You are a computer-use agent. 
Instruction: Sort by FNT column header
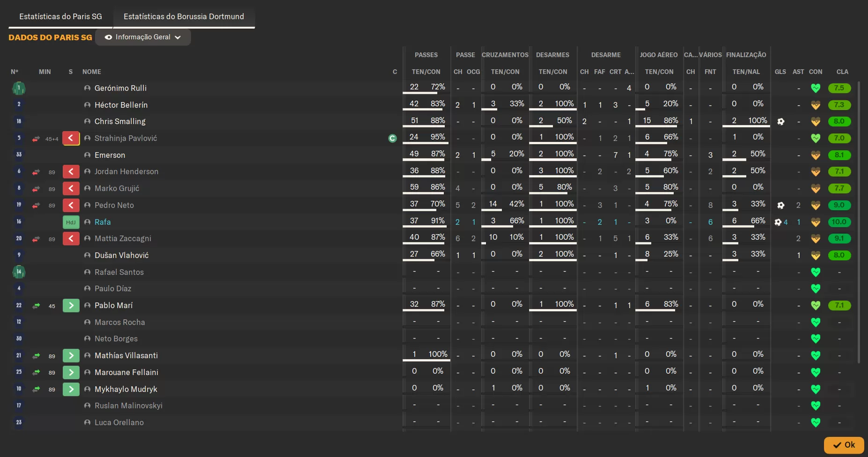710,72
